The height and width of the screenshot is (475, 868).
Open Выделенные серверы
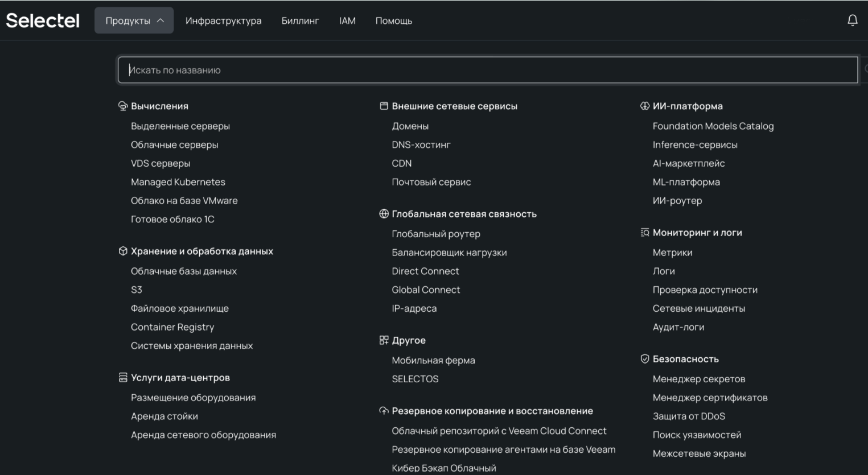tap(180, 126)
